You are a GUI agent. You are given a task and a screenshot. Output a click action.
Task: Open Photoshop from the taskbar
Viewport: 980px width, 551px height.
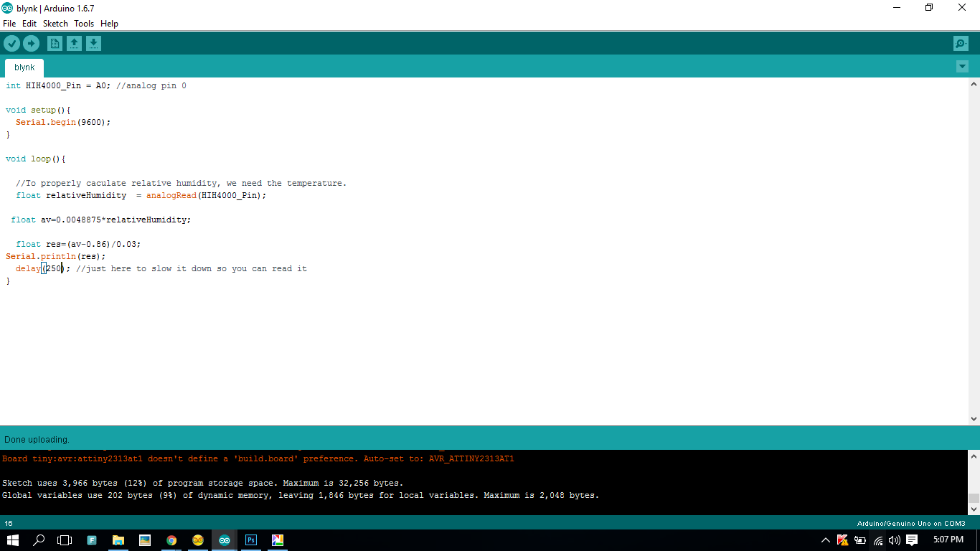click(x=251, y=540)
